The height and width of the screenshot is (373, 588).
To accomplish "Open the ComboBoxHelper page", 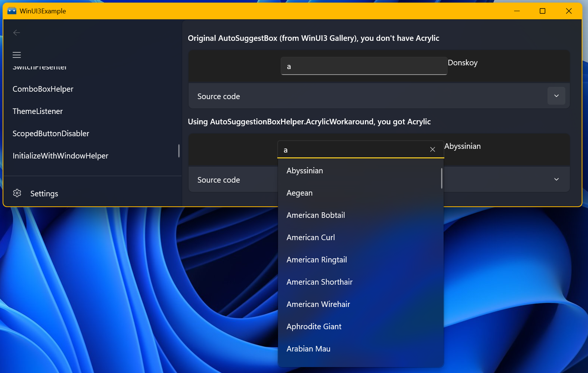I will (x=43, y=89).
